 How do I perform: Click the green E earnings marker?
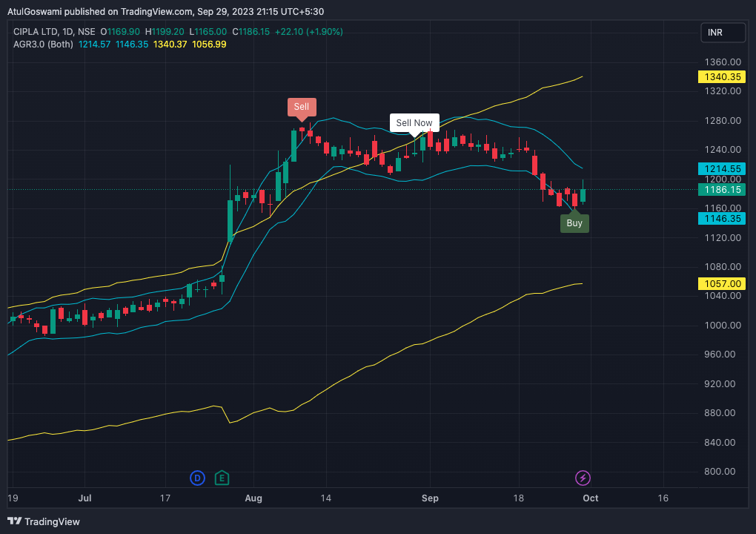(x=222, y=478)
